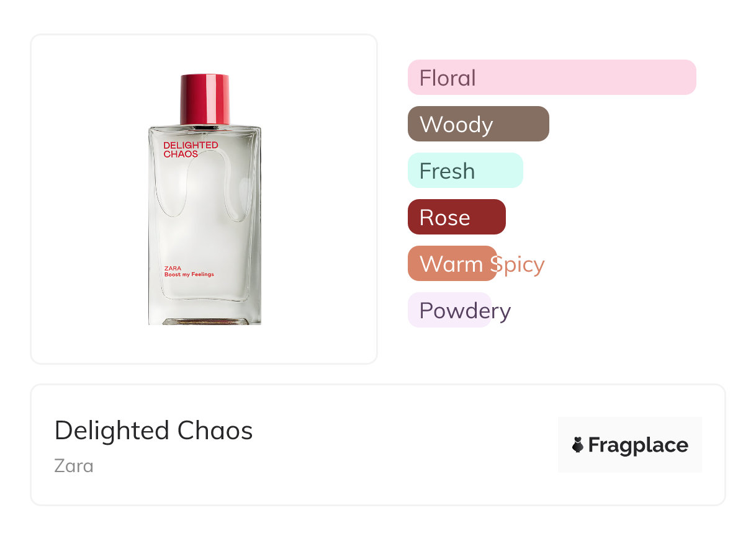Click the 'Boost my Feelings' text on bottle

click(x=189, y=274)
